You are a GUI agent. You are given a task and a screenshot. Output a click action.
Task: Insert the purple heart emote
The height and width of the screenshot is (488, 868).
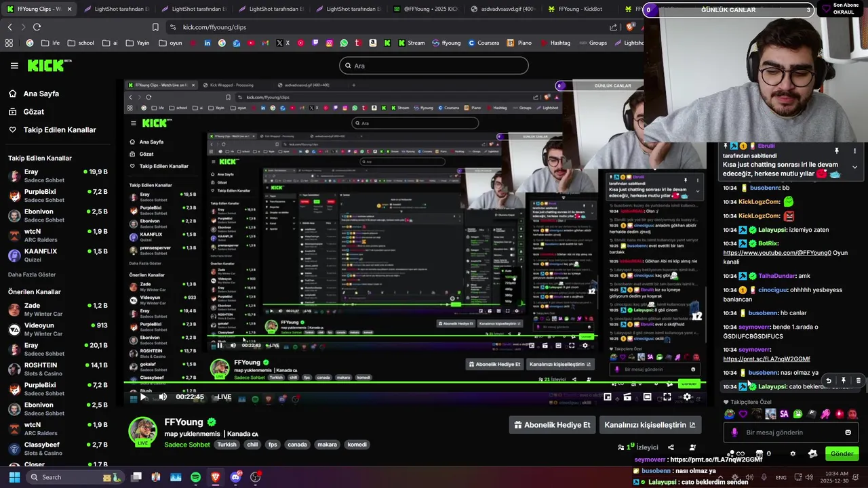pyautogui.click(x=743, y=414)
